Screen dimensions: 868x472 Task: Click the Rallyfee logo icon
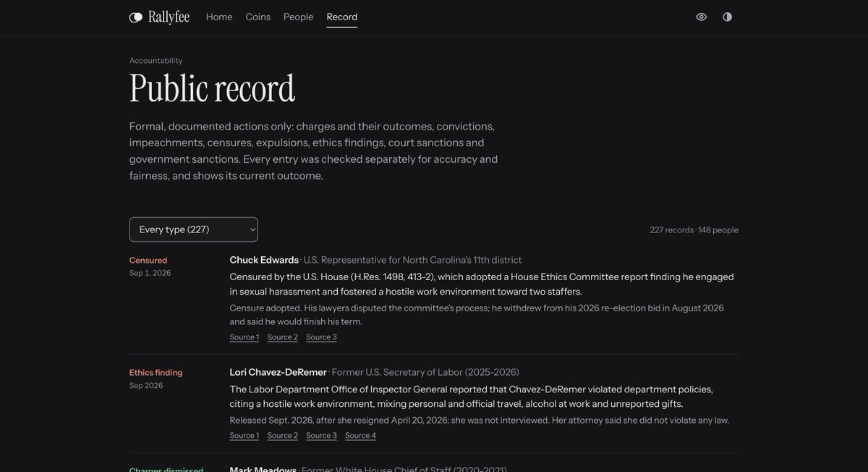point(136,17)
